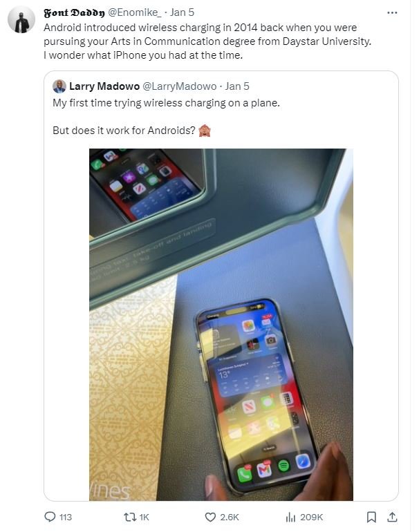Image resolution: width=419 pixels, height=532 pixels.
Task: Click the share upload icon
Action: point(392,517)
